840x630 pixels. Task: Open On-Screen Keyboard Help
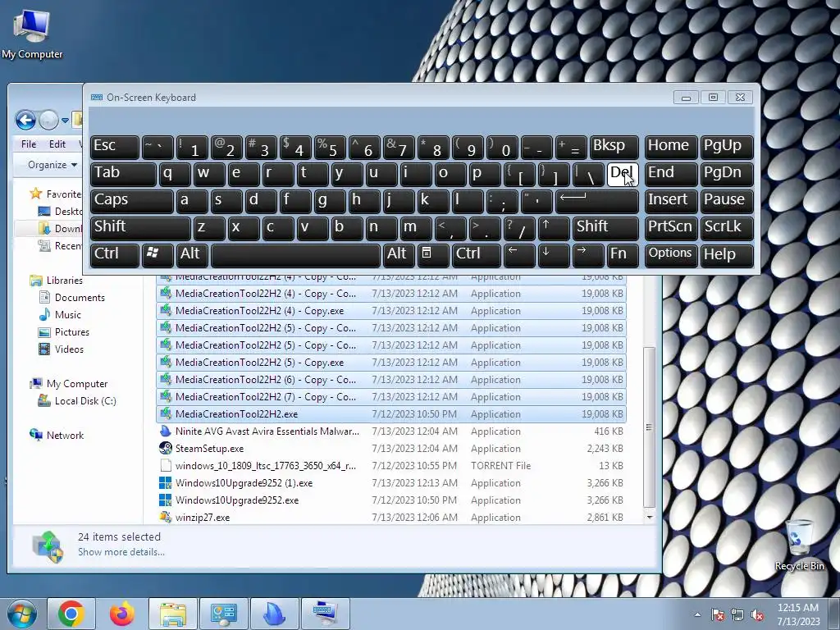(727, 255)
